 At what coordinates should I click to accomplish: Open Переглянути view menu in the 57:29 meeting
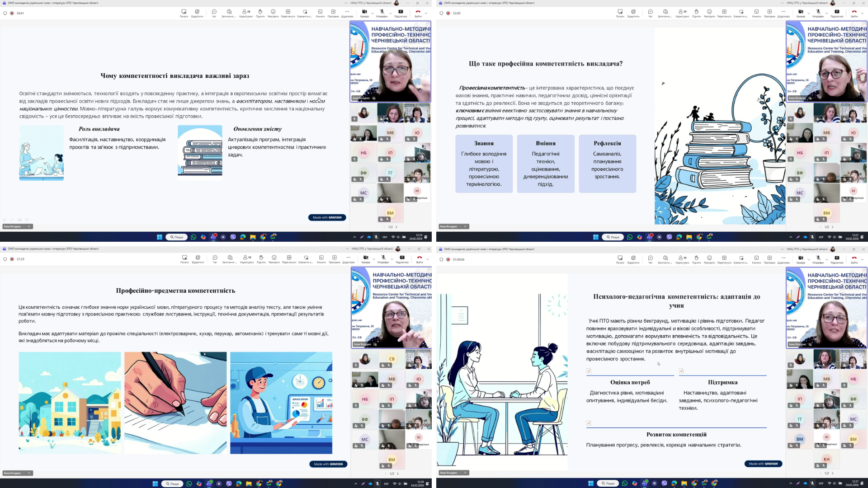(289, 258)
